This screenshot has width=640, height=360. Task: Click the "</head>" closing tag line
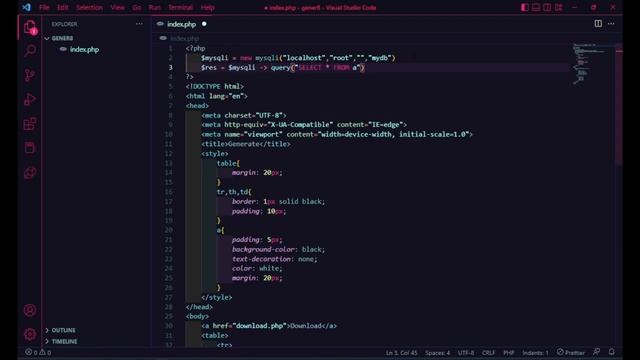click(199, 307)
